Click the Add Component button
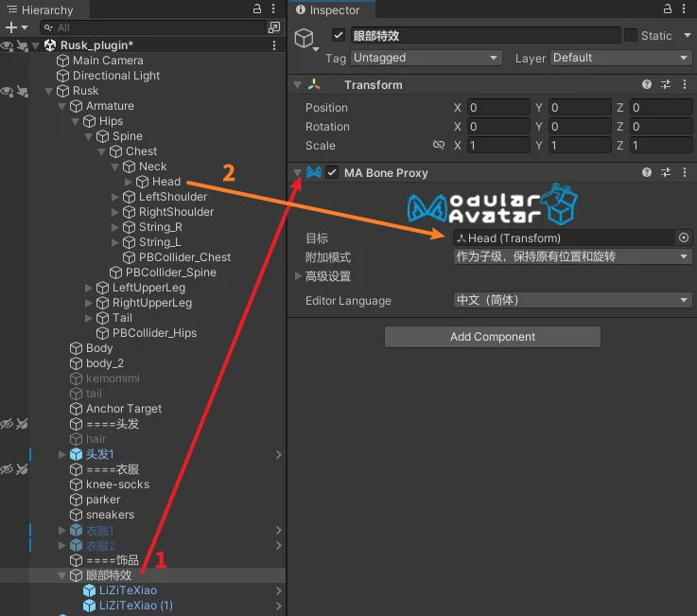The height and width of the screenshot is (616, 697). pyautogui.click(x=492, y=337)
